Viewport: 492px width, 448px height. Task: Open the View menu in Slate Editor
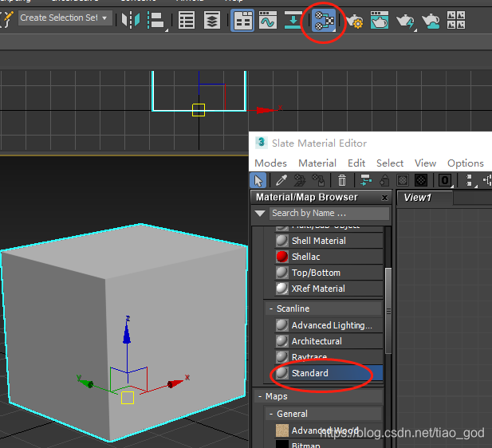425,163
